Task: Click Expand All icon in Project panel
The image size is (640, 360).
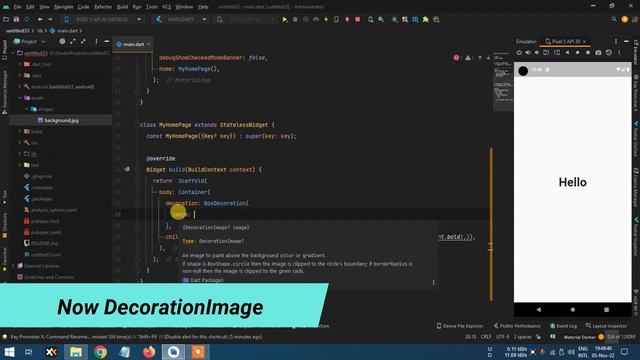Action: click(73, 41)
